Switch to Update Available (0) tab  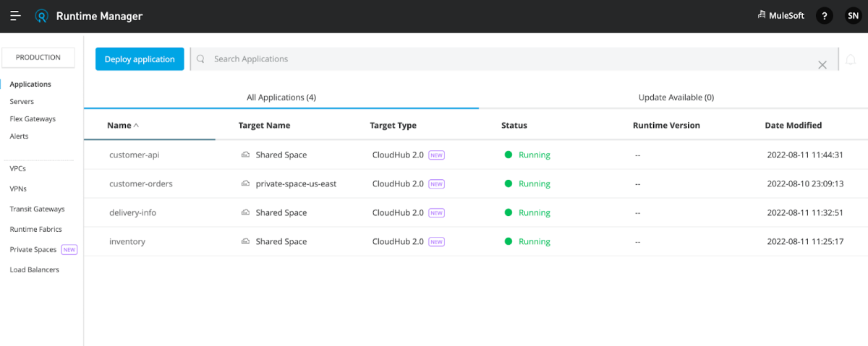pos(676,98)
